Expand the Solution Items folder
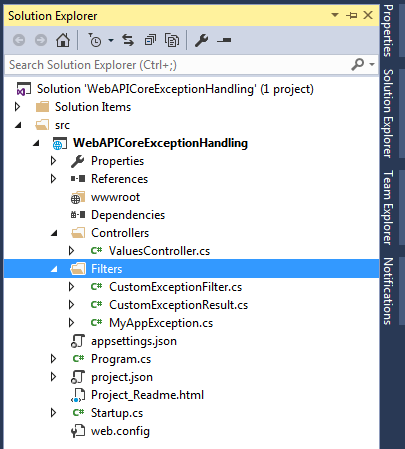 (17, 107)
